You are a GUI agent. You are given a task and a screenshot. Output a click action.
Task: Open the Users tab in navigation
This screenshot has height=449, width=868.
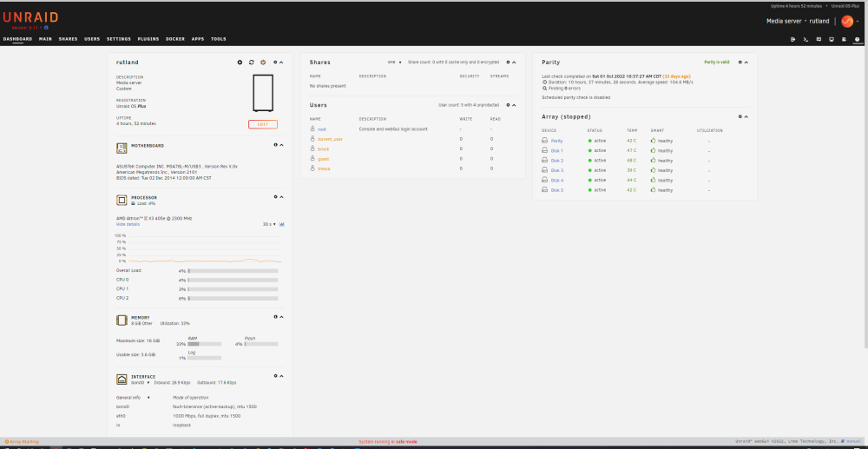click(92, 39)
